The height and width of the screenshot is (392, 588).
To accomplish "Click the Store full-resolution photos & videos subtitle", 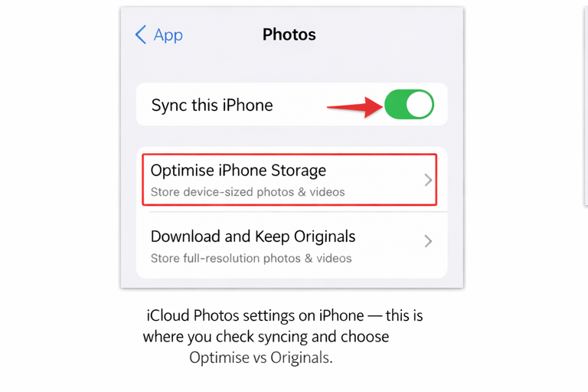I will pos(251,259).
